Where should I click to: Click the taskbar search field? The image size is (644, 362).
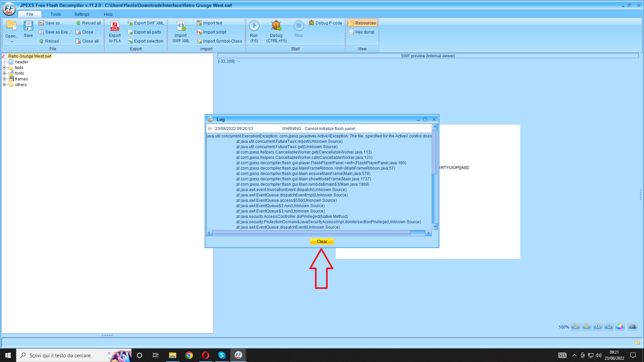(74, 355)
